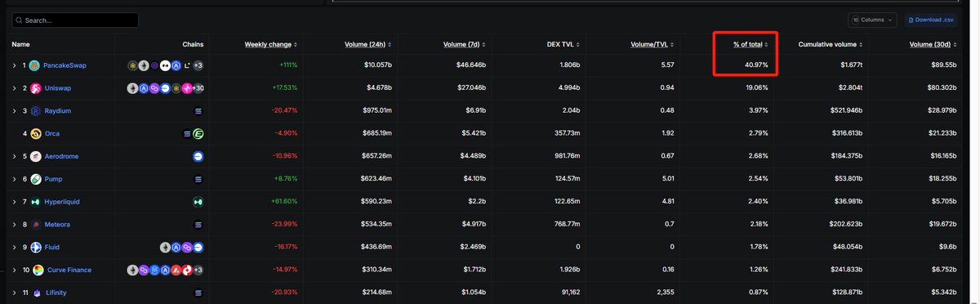Viewport: 980px width, 304px height.
Task: Sort by % of total column
Action: point(750,44)
